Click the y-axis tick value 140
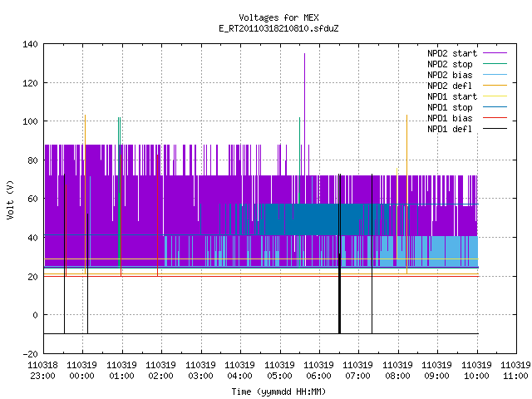Viewport: 532px width, 399px height. click(30, 44)
